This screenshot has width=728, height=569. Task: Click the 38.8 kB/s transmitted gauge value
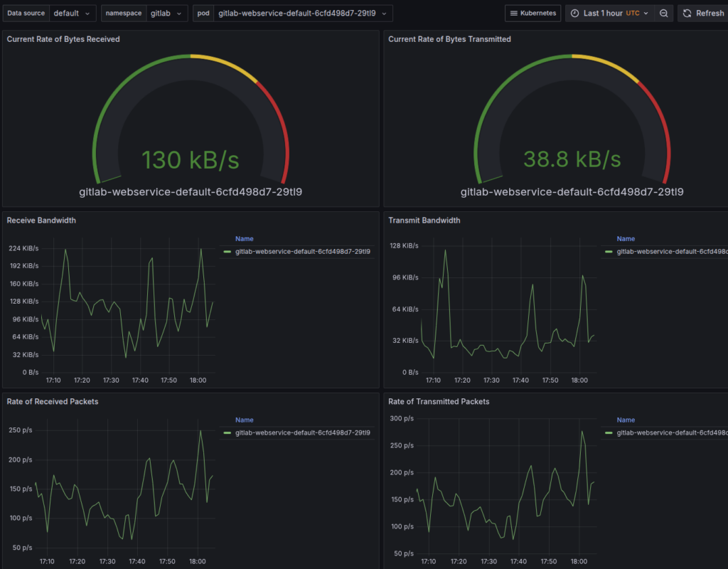[572, 160]
